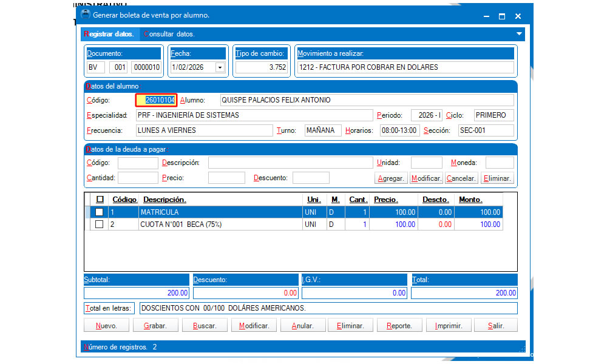This screenshot has height=364, width=607.
Task: Expand the tab strip overflow arrow
Action: 519,33
